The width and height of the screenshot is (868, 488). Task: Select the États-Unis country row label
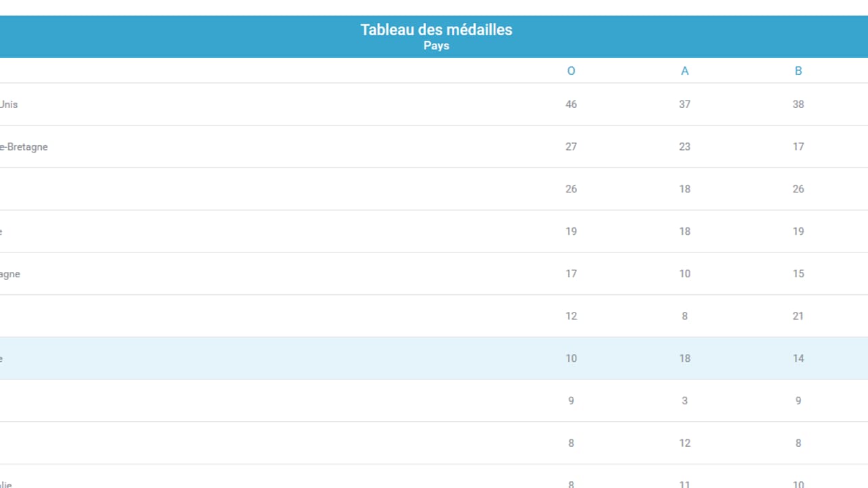[9, 105]
